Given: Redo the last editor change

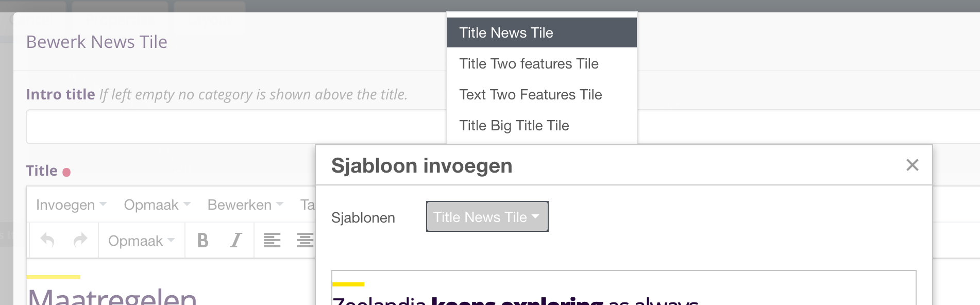Looking at the screenshot, I should click(80, 240).
